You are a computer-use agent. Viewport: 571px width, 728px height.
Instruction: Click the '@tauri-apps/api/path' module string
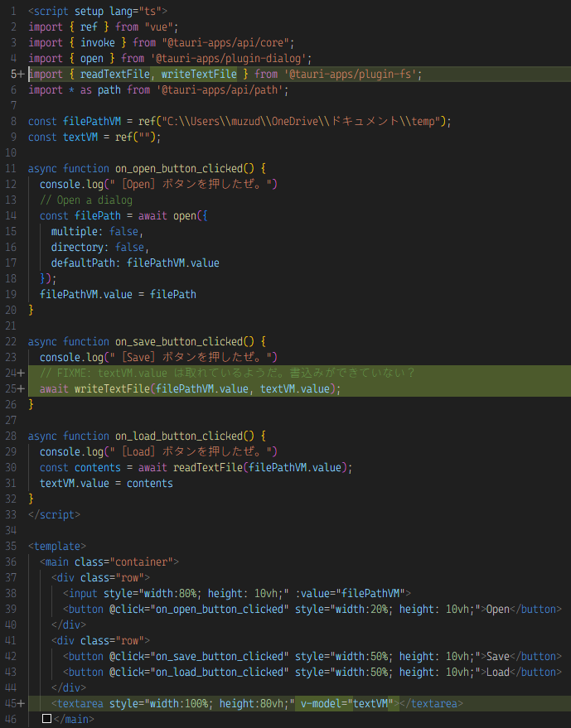(x=220, y=90)
